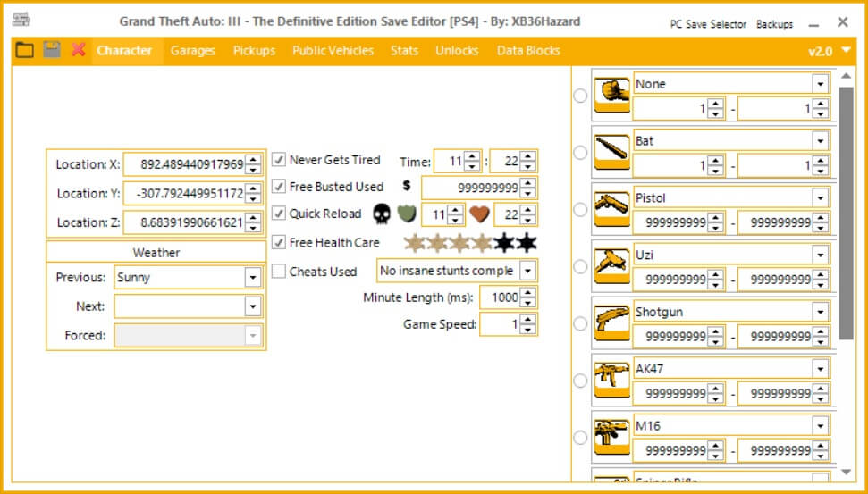Set wanted level to two stars

click(x=436, y=243)
